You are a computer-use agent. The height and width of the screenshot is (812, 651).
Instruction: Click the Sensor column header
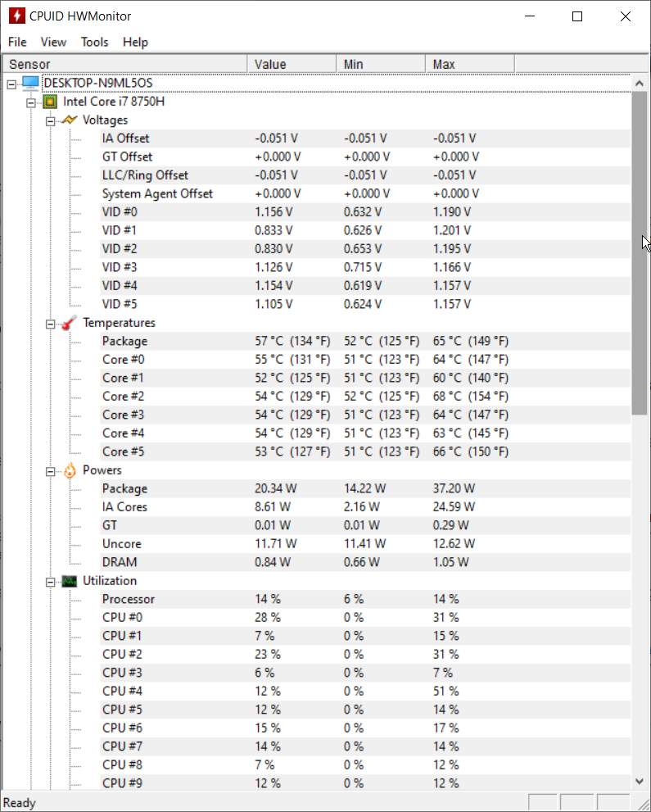click(x=125, y=64)
